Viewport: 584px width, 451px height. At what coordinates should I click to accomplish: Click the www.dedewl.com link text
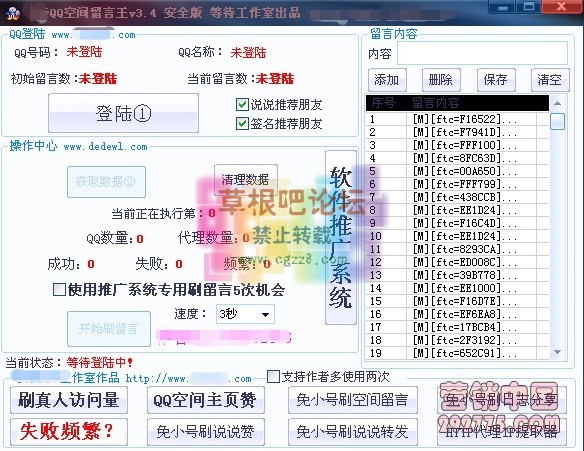pyautogui.click(x=105, y=147)
